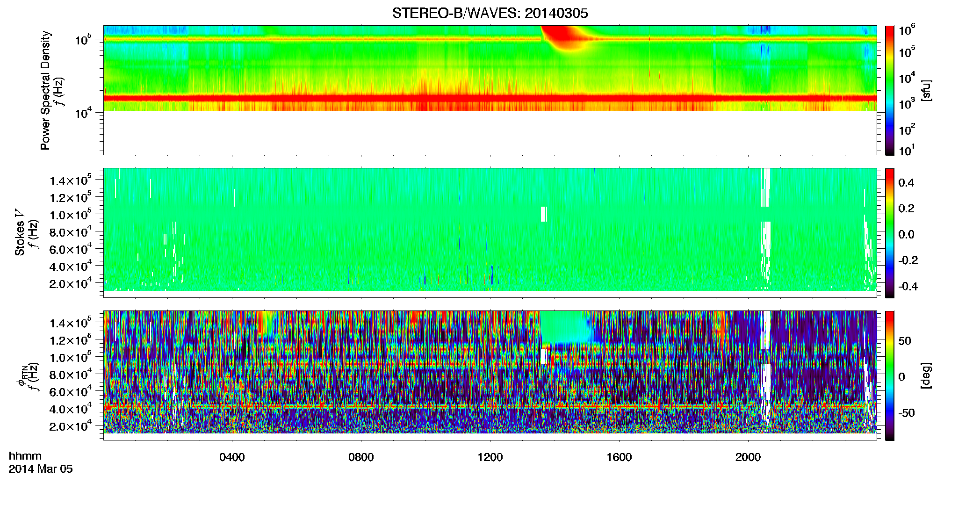Click the Stokes V axis label
980x505 pixels.
[x=20, y=232]
